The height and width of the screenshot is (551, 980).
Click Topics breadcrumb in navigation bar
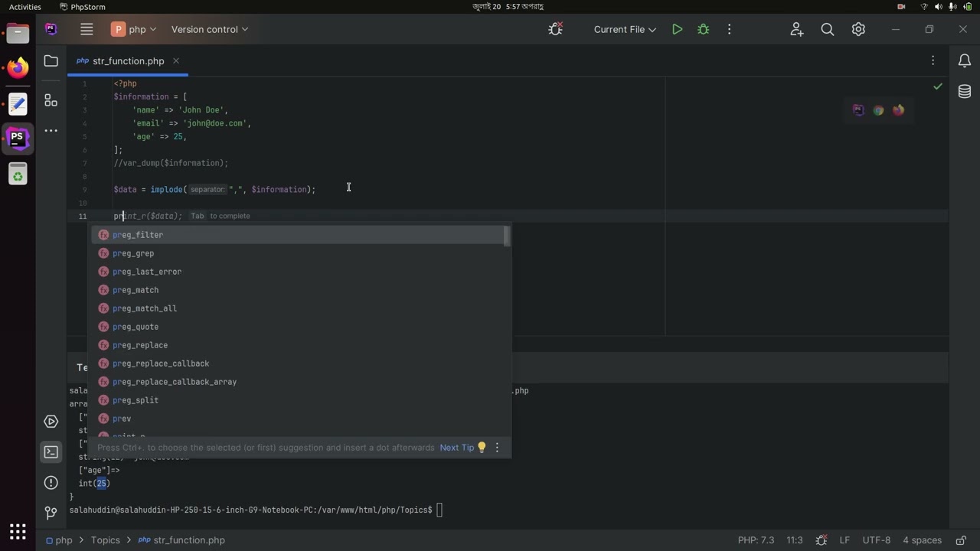pos(106,540)
